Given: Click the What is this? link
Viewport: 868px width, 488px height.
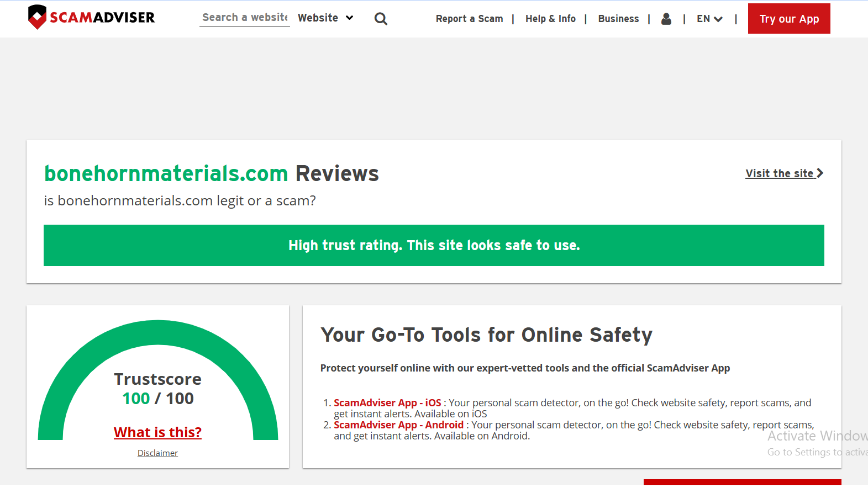Looking at the screenshot, I should pos(157,432).
